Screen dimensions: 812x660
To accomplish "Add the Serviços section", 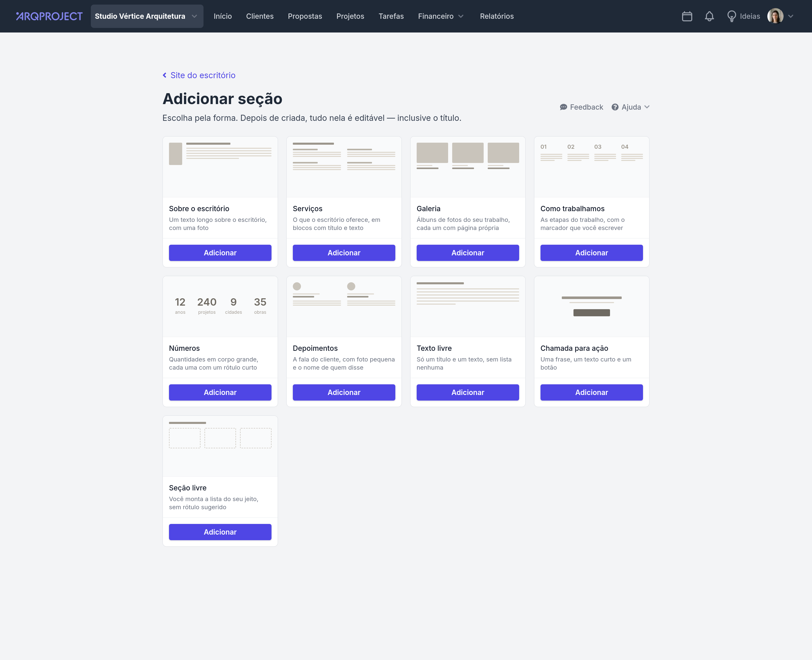I will 344,253.
